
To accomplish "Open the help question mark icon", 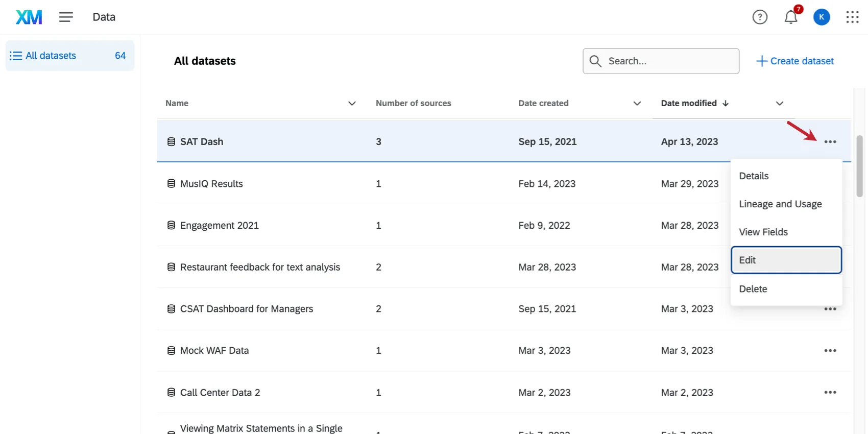I will point(760,17).
